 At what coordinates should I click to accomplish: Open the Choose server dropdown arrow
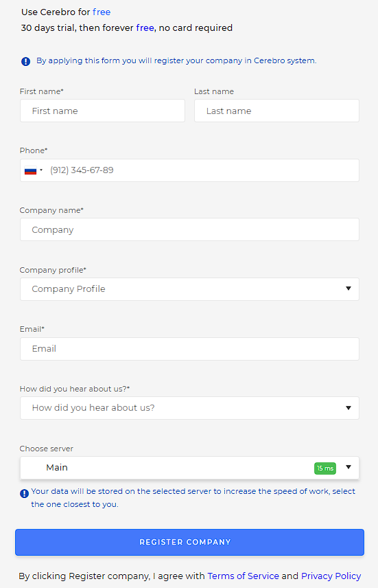(x=349, y=467)
